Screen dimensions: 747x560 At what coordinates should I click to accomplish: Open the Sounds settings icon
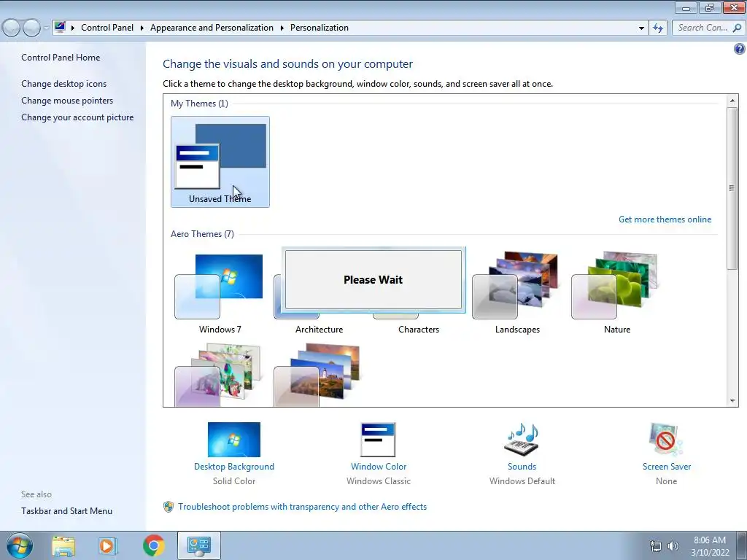[x=522, y=440]
